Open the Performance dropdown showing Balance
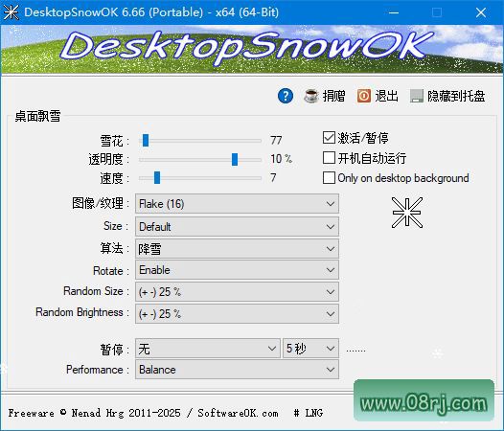 click(237, 370)
